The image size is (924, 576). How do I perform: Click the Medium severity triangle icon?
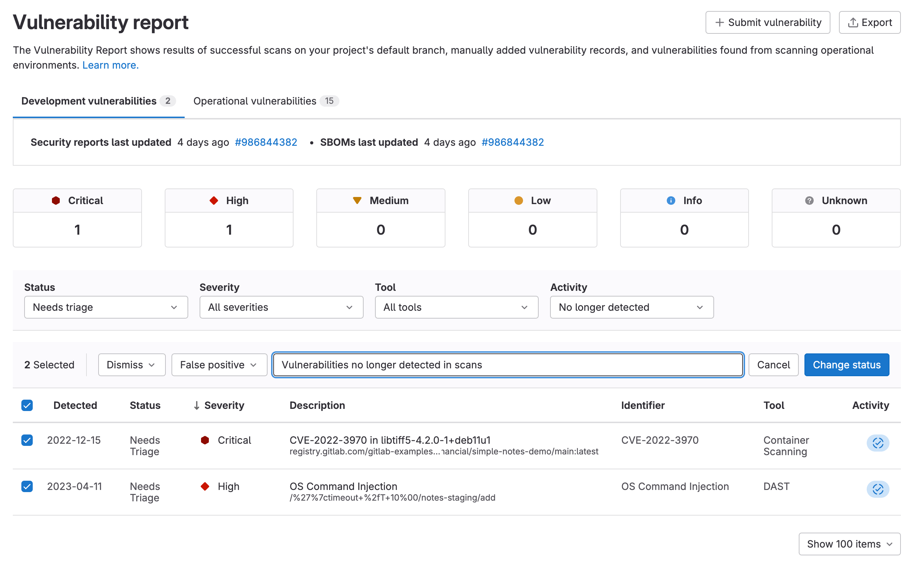pyautogui.click(x=358, y=201)
